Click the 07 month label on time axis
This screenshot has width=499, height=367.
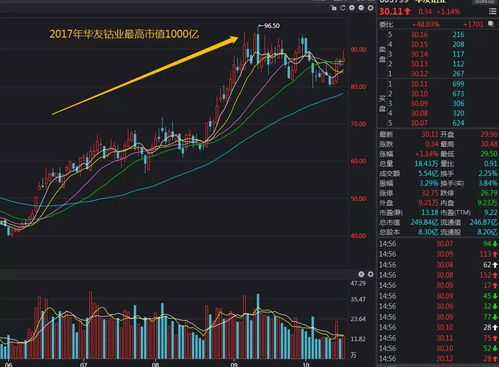83,364
